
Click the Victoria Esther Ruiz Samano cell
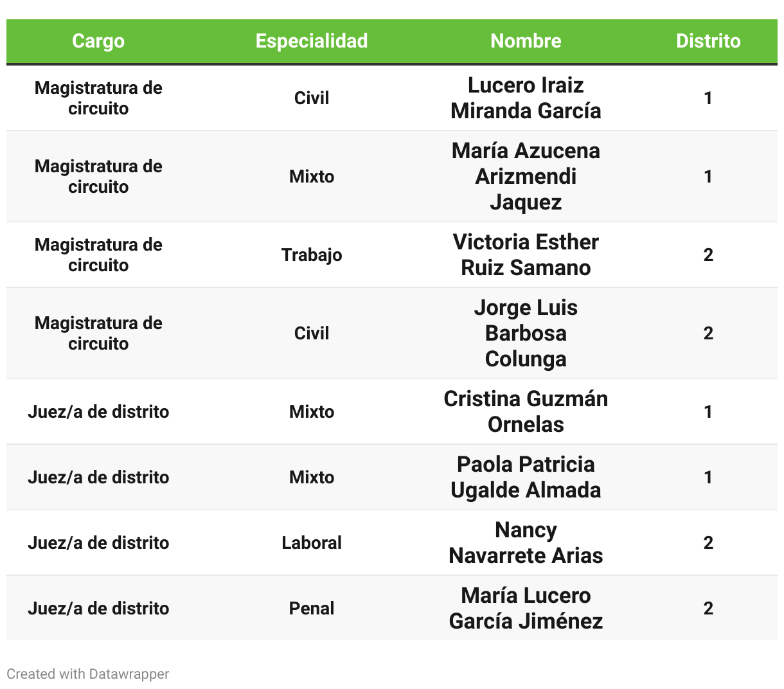526,255
